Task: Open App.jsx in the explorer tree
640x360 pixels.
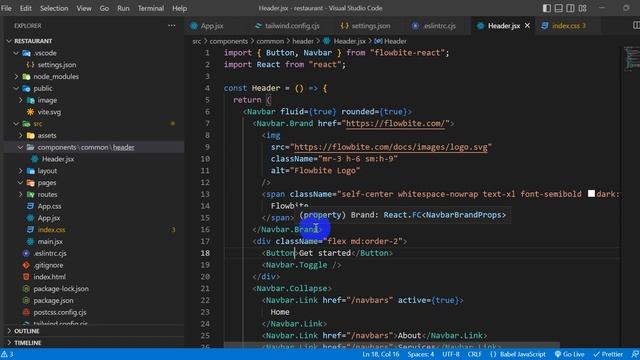Action: coord(49,218)
